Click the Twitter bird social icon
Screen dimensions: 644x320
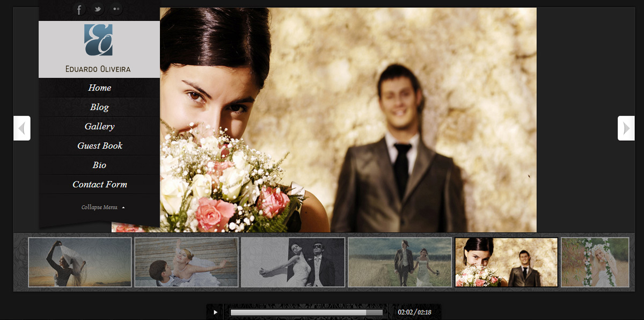(x=98, y=9)
